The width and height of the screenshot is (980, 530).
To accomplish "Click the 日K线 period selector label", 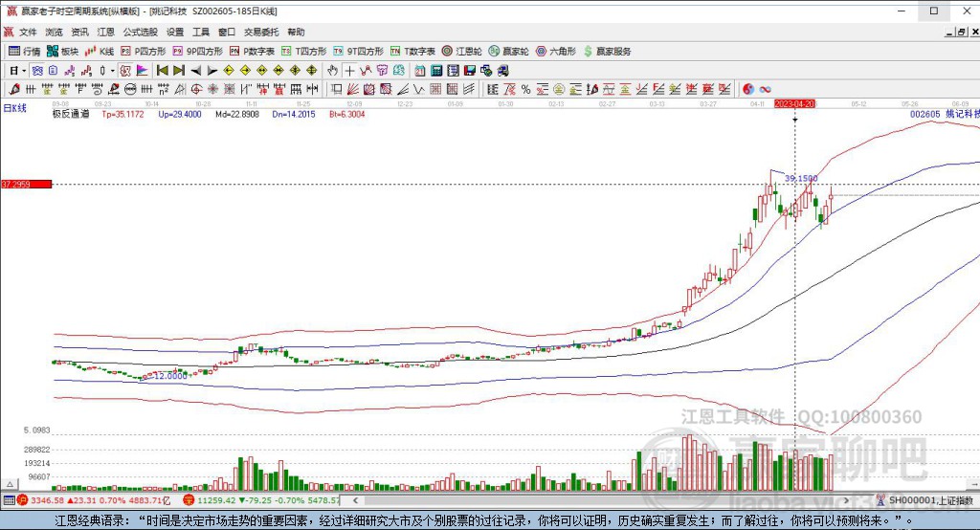I will click(x=14, y=108).
